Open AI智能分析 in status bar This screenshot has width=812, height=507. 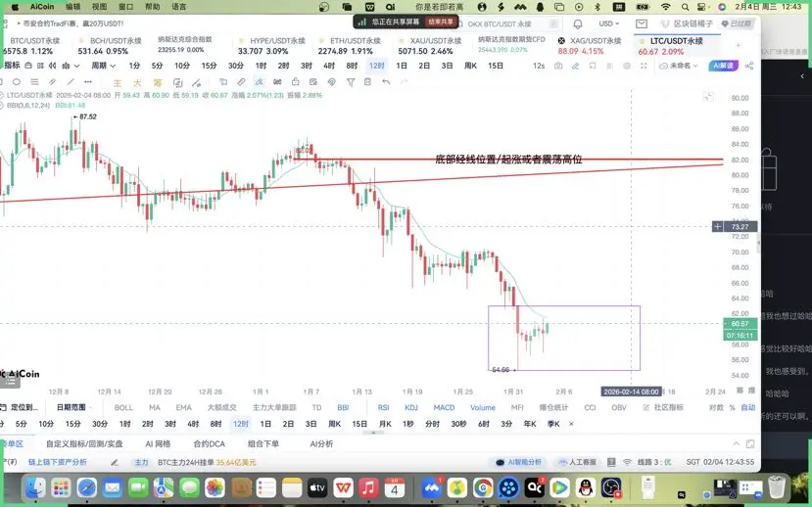tap(519, 462)
